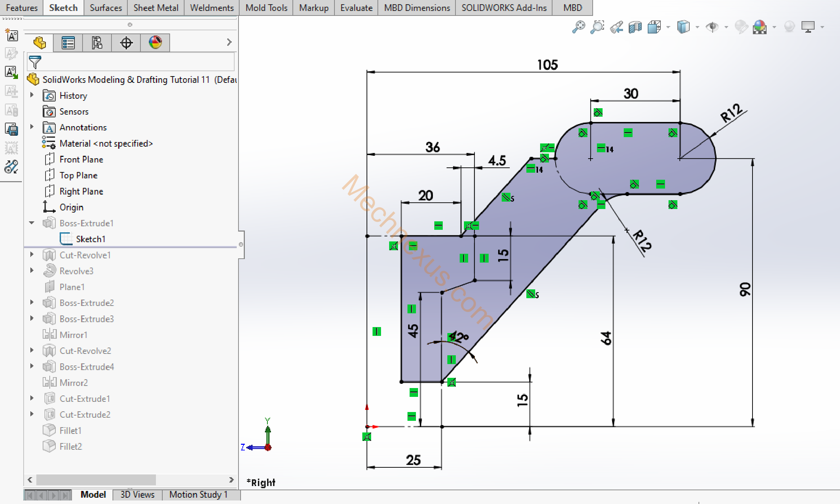Click the tree filter funnel icon
840x504 pixels.
(35, 62)
